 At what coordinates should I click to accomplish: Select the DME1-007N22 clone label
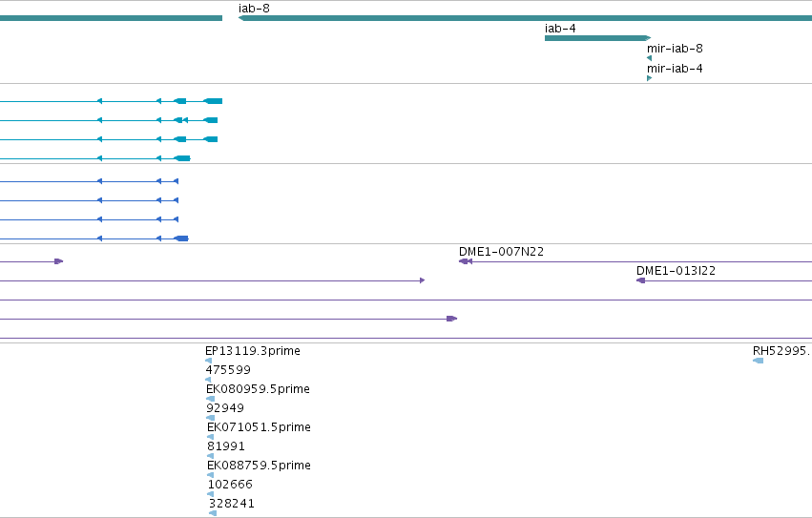(501, 252)
